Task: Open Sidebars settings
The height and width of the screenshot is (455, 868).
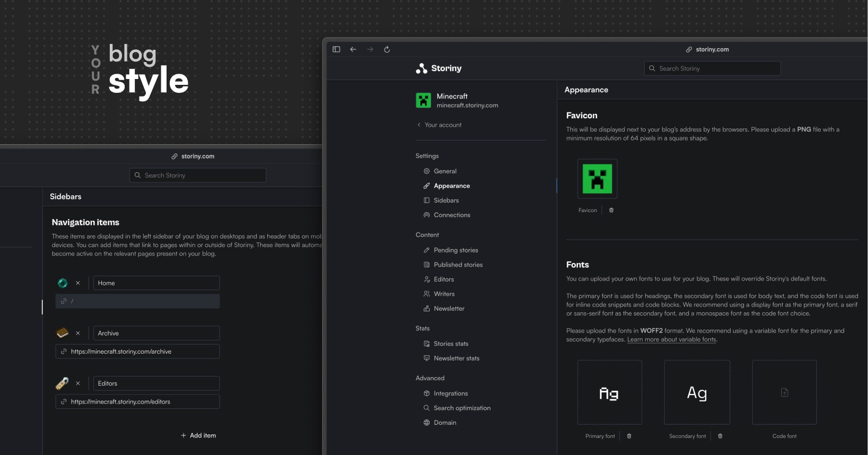Action: (x=441, y=200)
